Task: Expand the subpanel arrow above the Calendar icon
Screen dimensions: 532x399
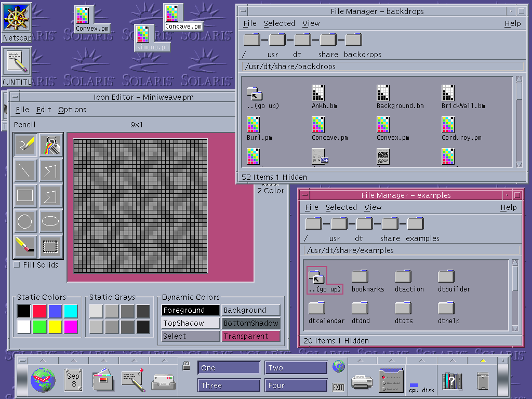Action: coord(74,361)
